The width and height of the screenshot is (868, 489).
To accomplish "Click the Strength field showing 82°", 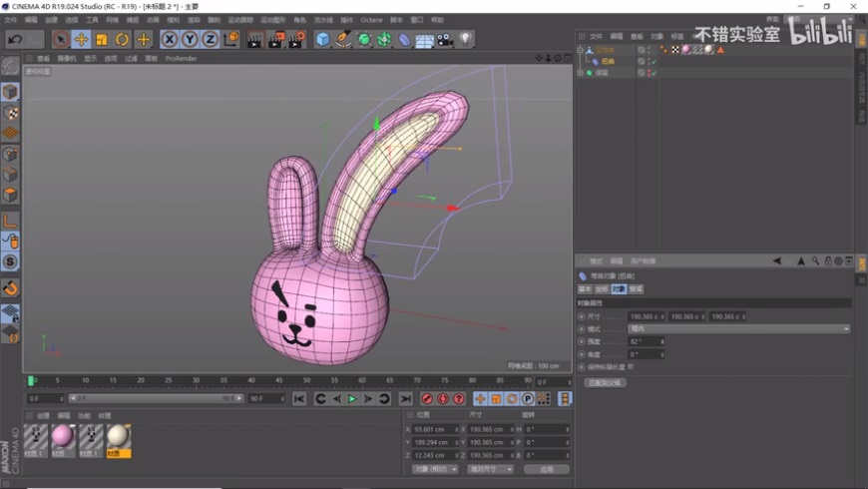I will point(647,341).
